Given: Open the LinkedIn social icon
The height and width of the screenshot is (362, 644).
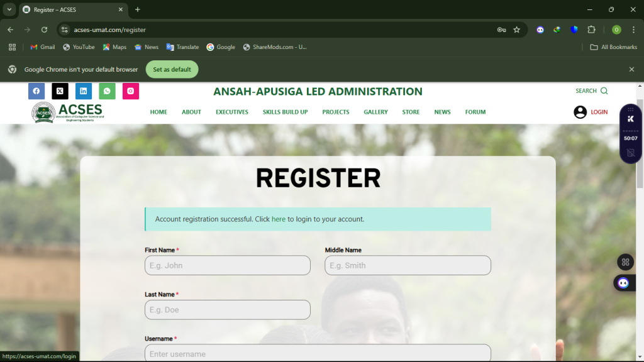Looking at the screenshot, I should (x=84, y=91).
